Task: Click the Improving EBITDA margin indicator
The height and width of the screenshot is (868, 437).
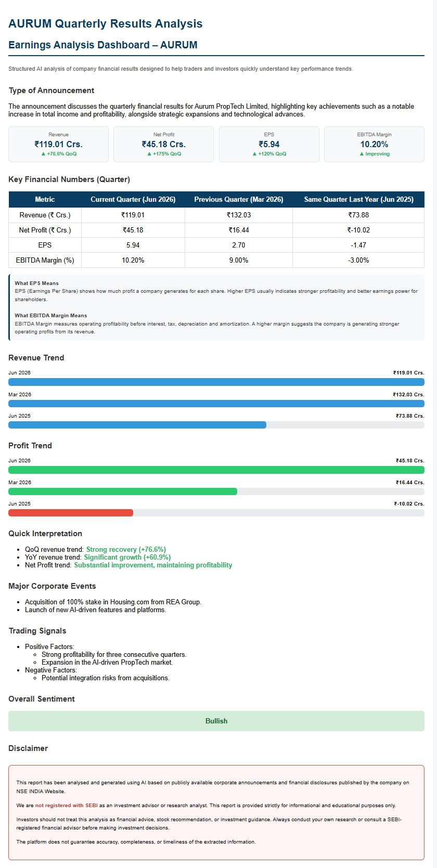Action: coord(374,154)
